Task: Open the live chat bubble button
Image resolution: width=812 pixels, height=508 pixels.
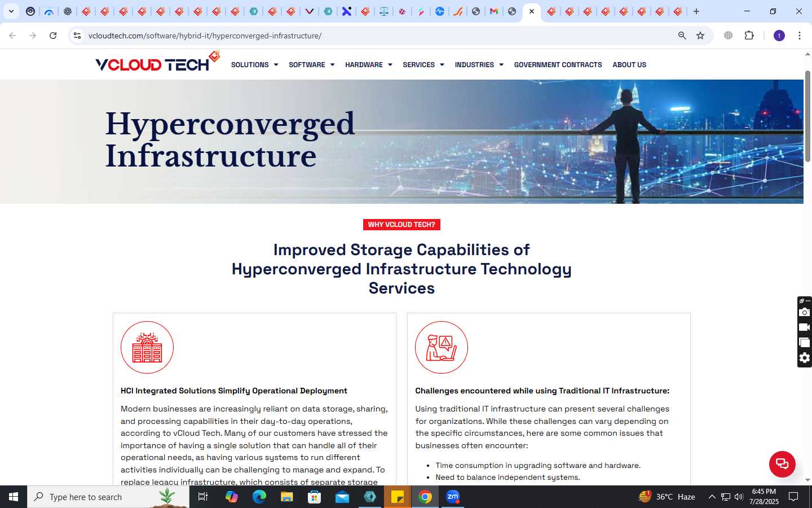Action: click(782, 464)
